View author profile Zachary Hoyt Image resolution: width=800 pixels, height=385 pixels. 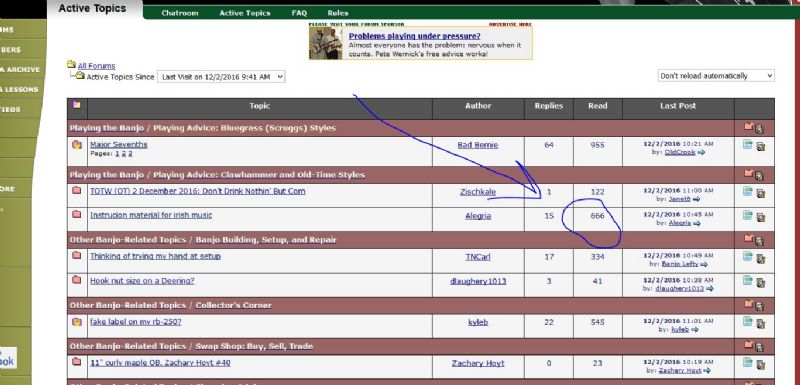click(478, 363)
